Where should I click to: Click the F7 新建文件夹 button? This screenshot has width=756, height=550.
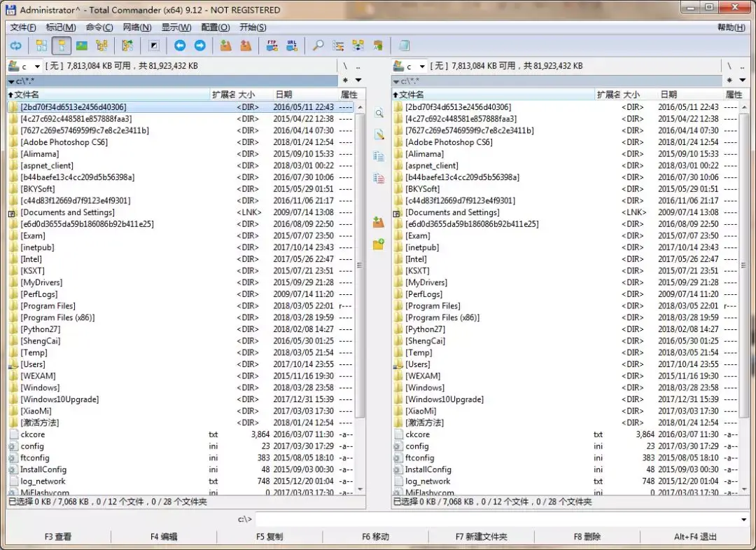(481, 537)
